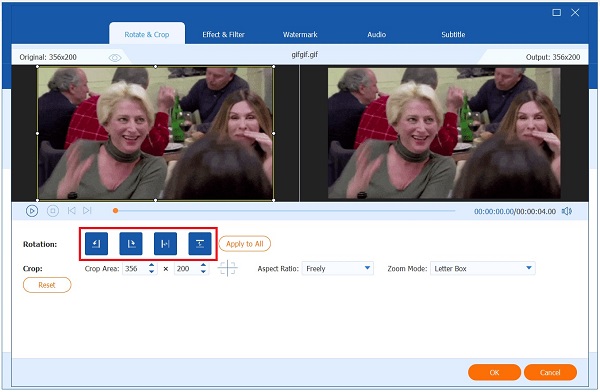
Task: Click the gifgif.gif file name
Action: tap(305, 55)
